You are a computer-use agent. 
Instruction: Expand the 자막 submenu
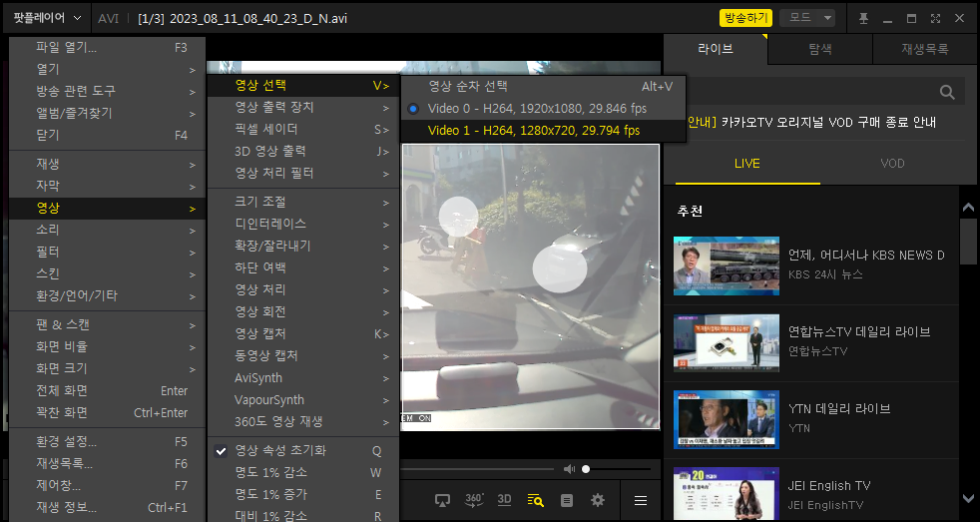(107, 187)
